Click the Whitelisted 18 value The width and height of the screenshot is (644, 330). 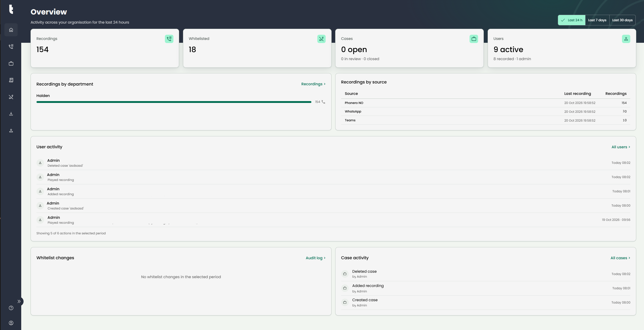(x=192, y=50)
